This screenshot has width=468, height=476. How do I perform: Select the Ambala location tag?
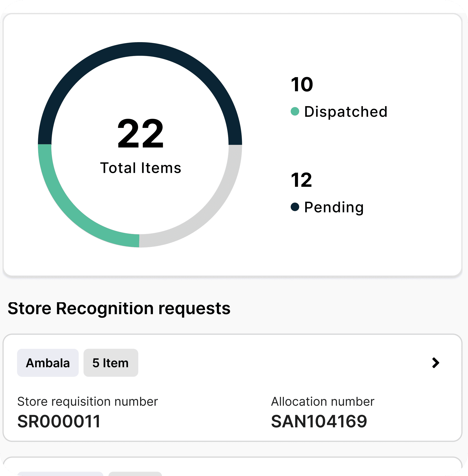[48, 363]
